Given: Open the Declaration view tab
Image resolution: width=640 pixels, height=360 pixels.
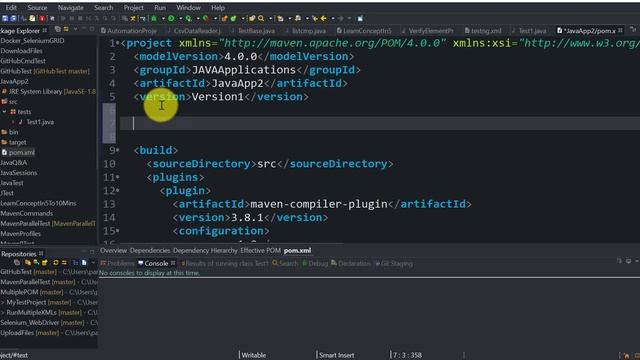Looking at the screenshot, I should (x=351, y=263).
